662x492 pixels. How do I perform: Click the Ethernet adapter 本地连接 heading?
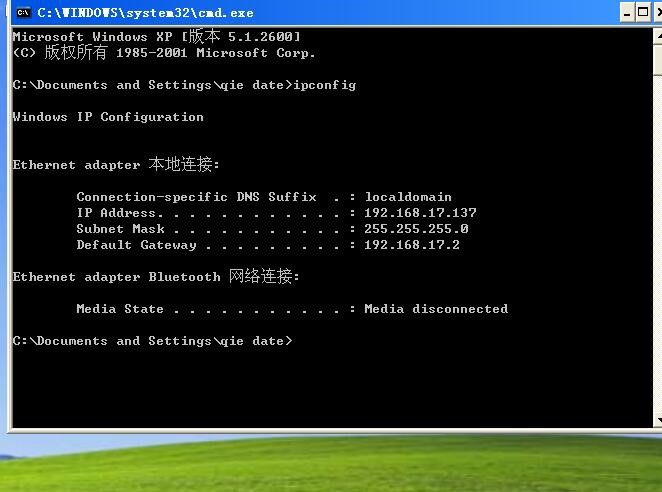pos(116,164)
